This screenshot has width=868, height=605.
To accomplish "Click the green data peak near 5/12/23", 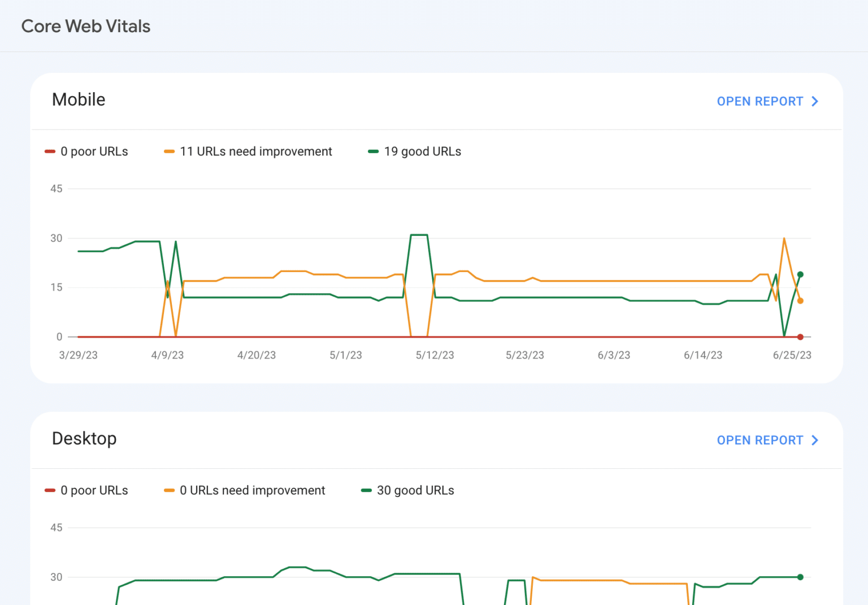I will [x=418, y=234].
